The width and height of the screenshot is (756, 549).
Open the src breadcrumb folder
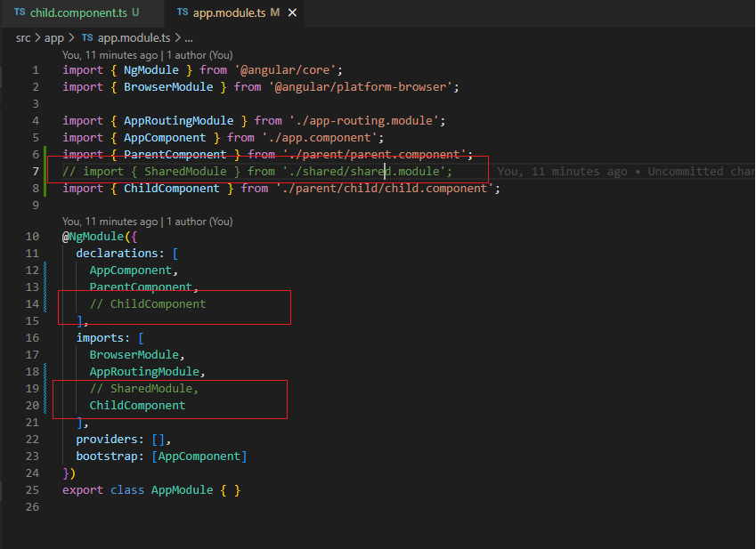click(x=23, y=37)
